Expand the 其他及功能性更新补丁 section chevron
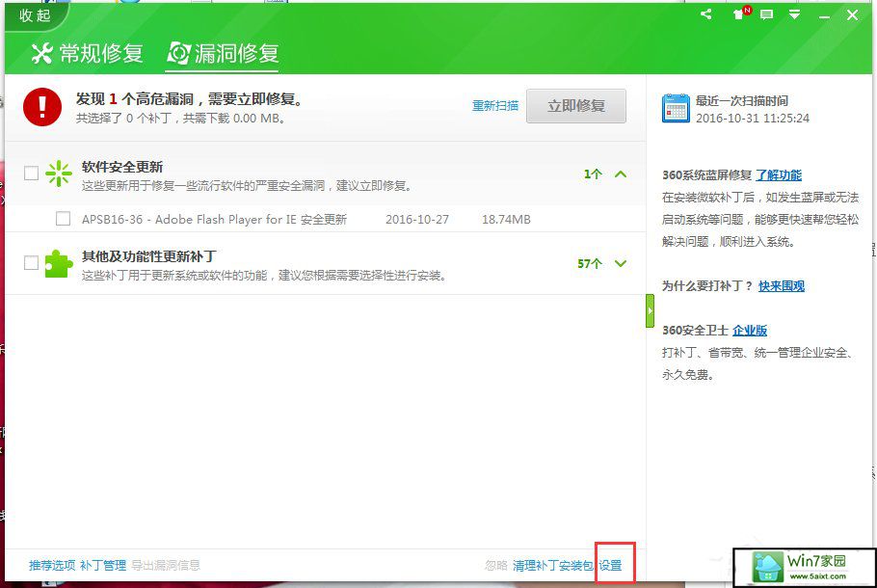Screen dimensions: 877x588 pyautogui.click(x=621, y=263)
